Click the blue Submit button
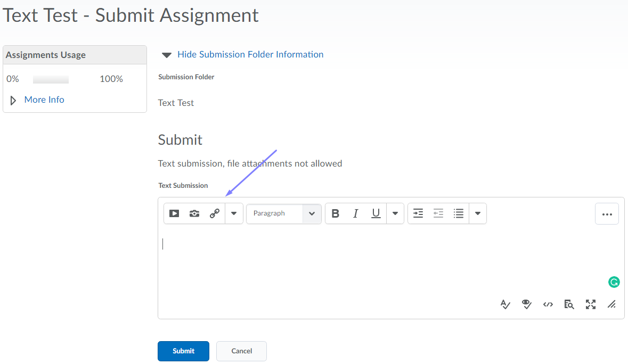 tap(183, 351)
